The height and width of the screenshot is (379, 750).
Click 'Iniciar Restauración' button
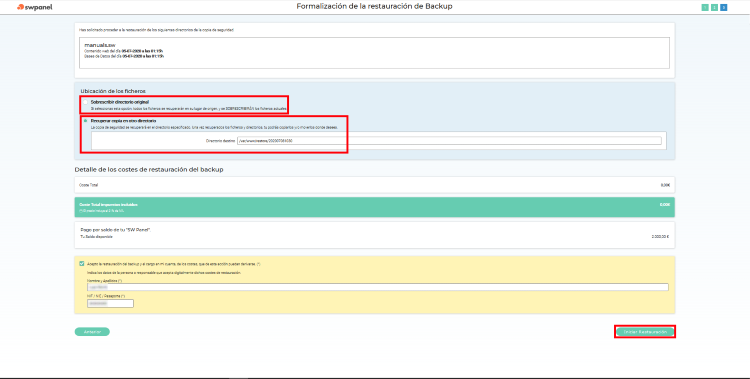point(645,332)
